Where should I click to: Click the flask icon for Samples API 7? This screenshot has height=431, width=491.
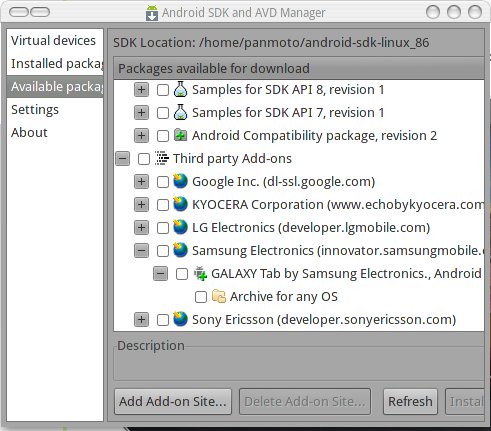(180, 112)
